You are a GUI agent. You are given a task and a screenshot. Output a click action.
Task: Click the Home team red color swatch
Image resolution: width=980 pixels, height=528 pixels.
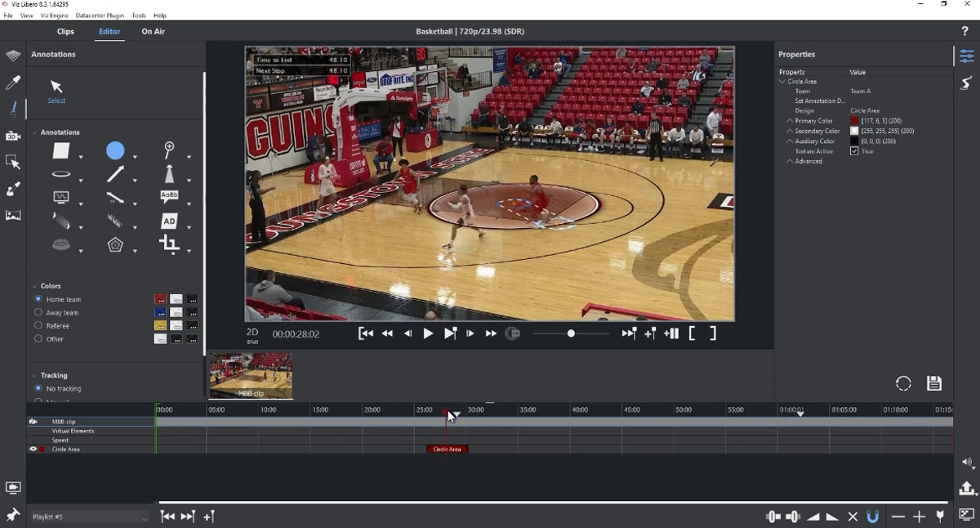tap(160, 299)
